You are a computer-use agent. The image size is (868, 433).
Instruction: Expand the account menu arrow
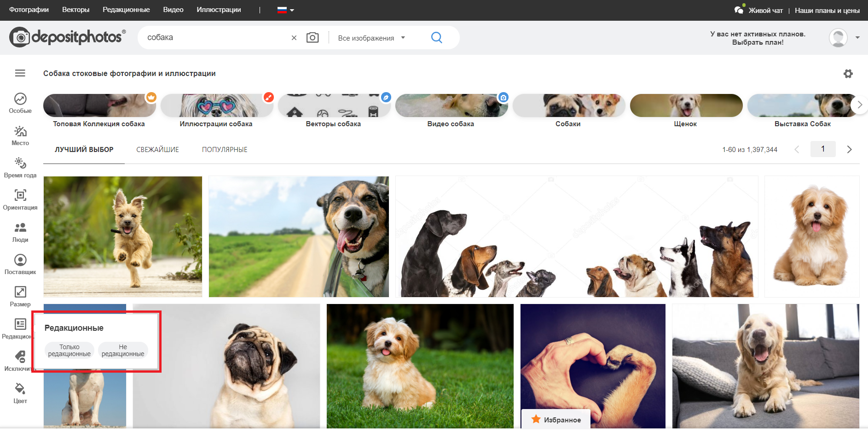857,38
